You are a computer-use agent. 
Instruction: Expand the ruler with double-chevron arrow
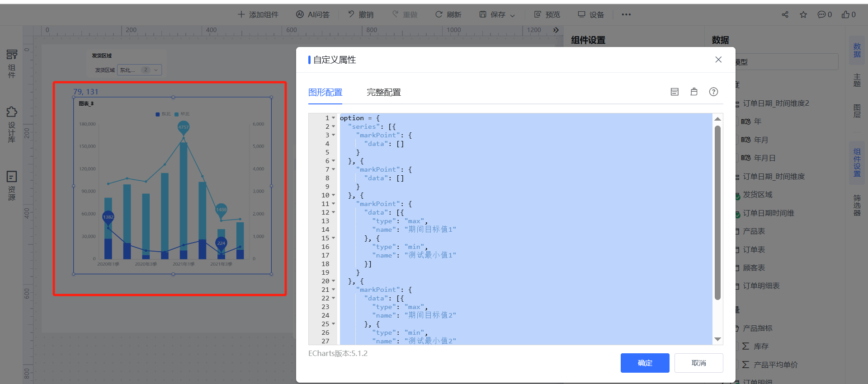tap(556, 30)
